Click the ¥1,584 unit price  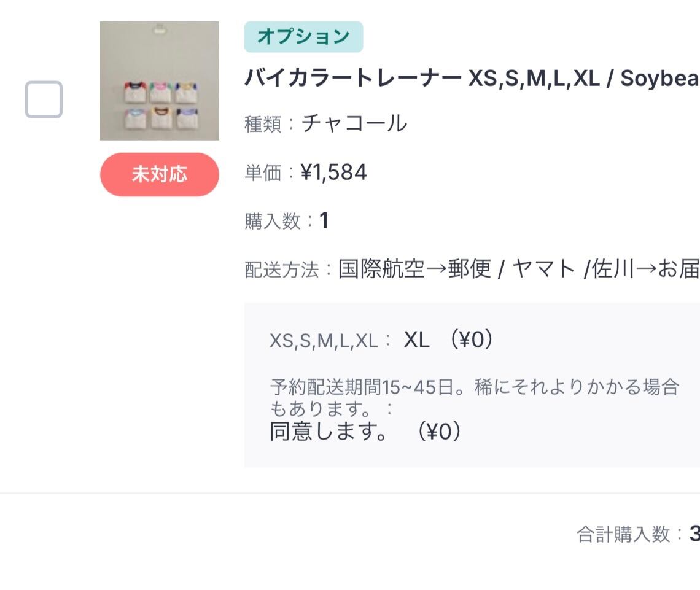333,173
